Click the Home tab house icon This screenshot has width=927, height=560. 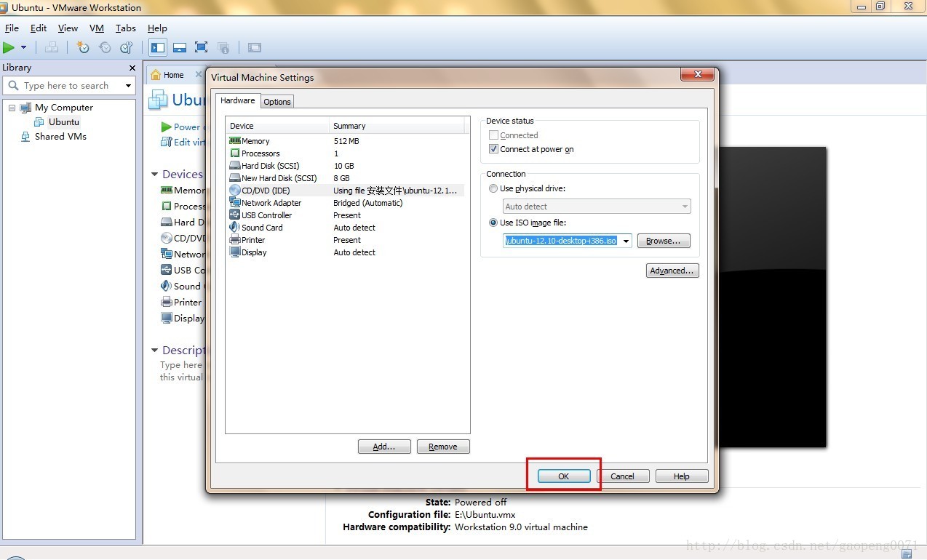(x=156, y=75)
